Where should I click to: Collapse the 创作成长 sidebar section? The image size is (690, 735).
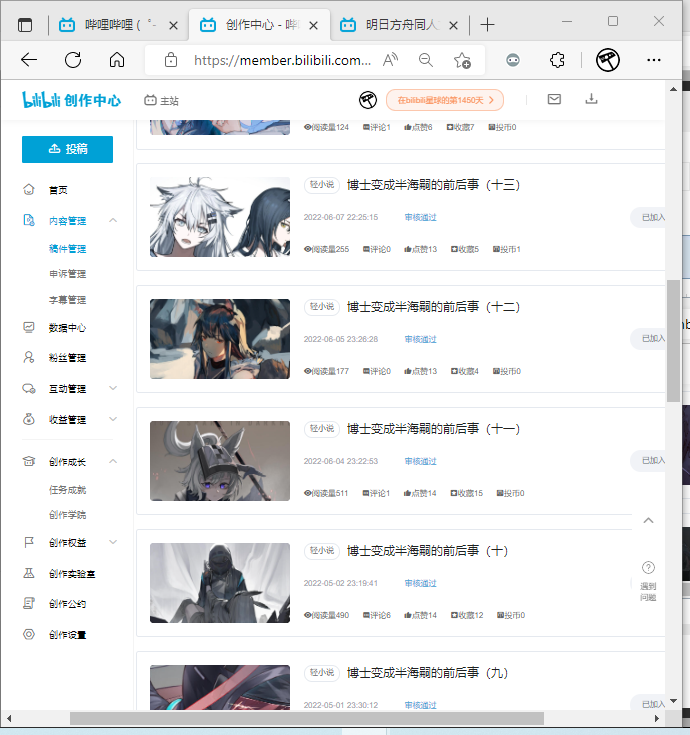[x=113, y=461]
